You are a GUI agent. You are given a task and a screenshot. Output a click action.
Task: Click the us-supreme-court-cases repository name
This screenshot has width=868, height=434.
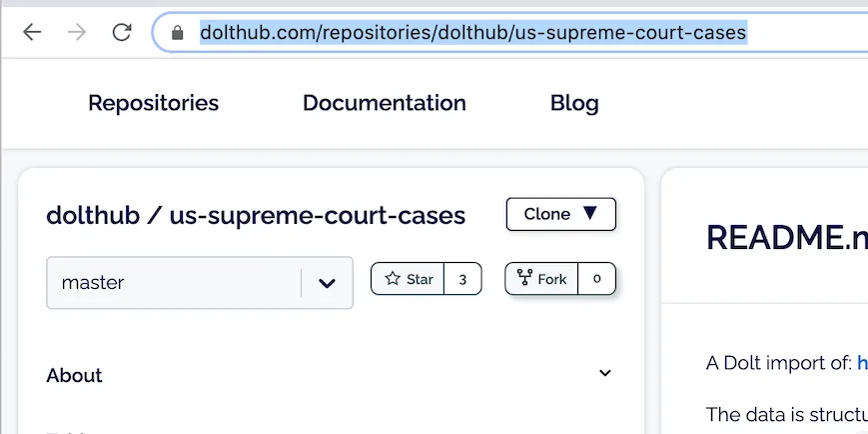pyautogui.click(x=317, y=215)
